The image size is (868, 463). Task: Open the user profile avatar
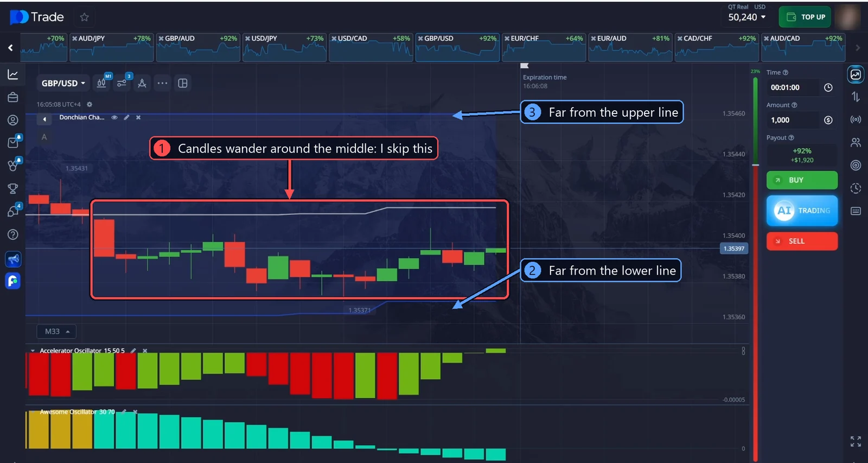[x=847, y=17]
